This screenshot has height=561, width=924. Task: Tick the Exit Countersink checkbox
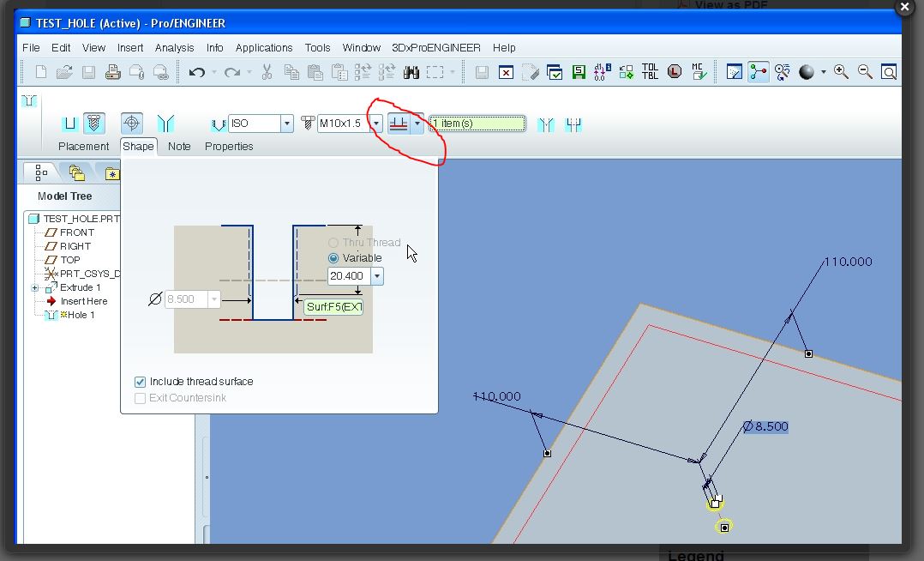[x=141, y=398]
